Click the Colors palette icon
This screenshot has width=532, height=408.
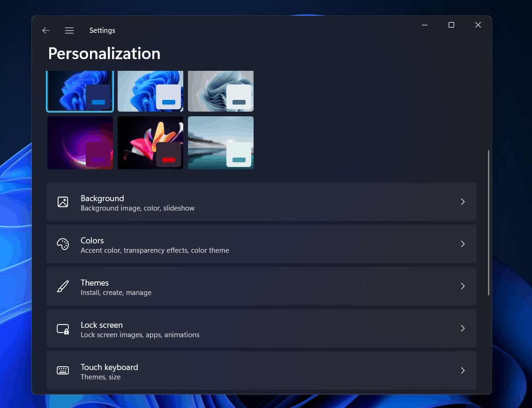point(63,244)
